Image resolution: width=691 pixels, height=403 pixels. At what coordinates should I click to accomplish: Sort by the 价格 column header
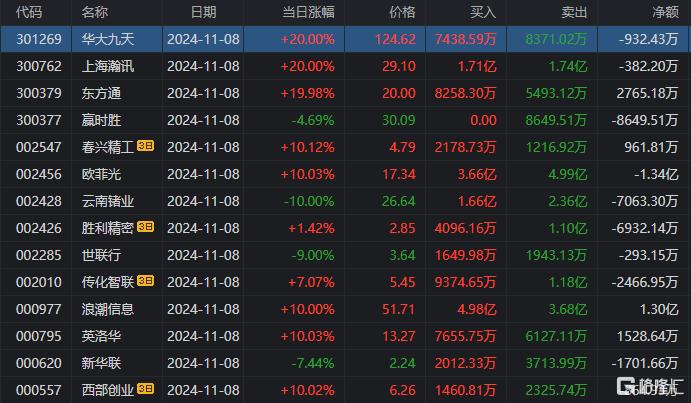(402, 12)
